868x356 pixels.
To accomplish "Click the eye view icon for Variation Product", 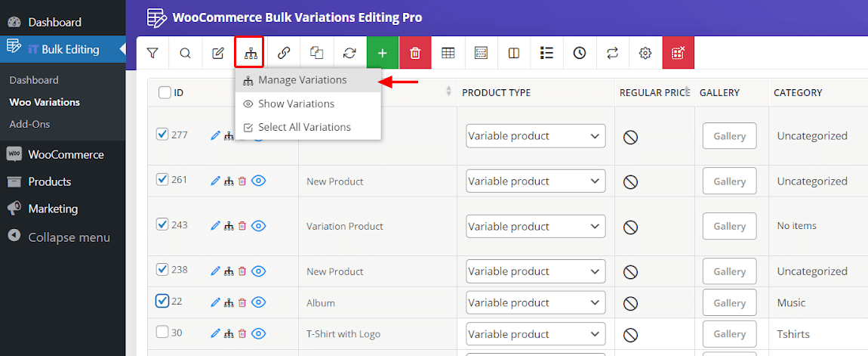I will [259, 226].
